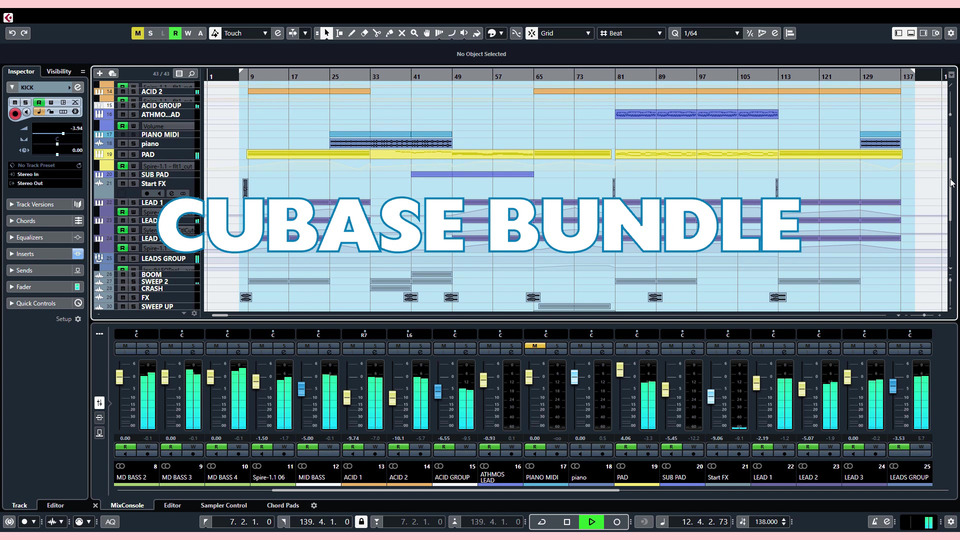960x540 pixels.
Task: Toggle AQ auto quantize in transport
Action: [x=110, y=522]
